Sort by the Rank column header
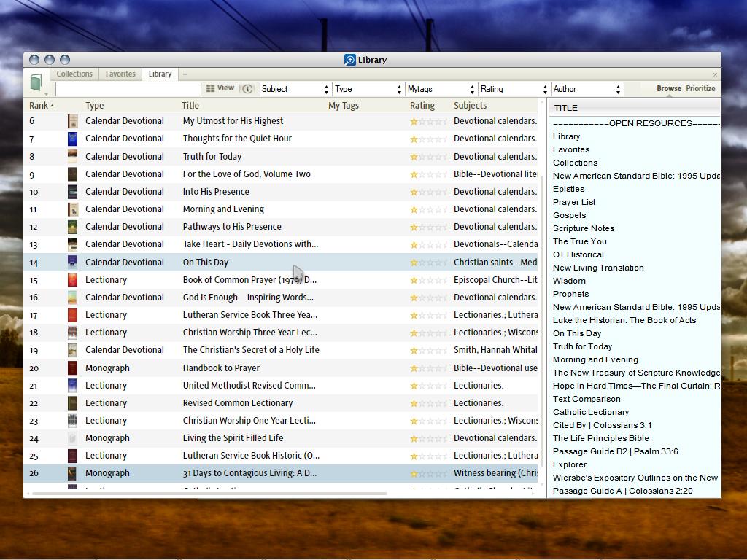Screen dimensions: 747x560 42,105
